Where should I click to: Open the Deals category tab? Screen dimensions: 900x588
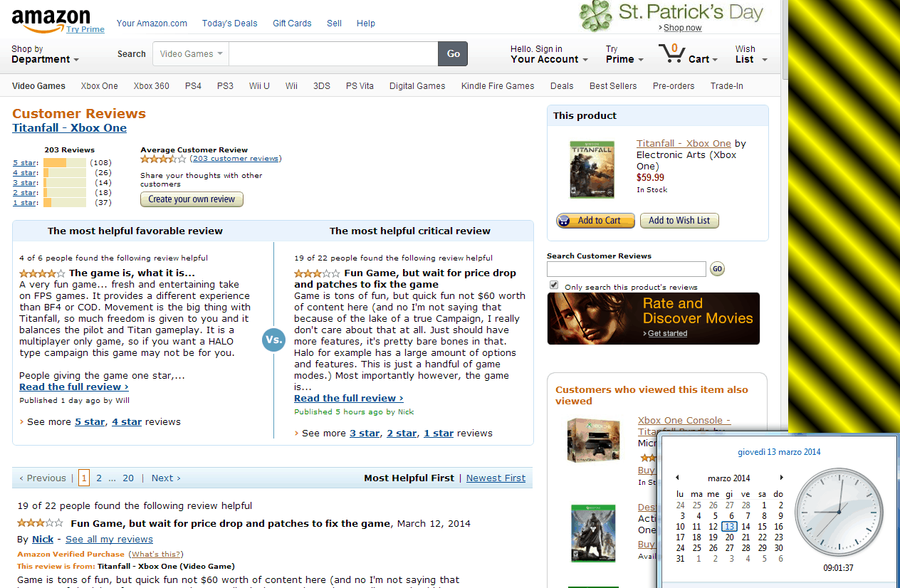[x=562, y=86]
